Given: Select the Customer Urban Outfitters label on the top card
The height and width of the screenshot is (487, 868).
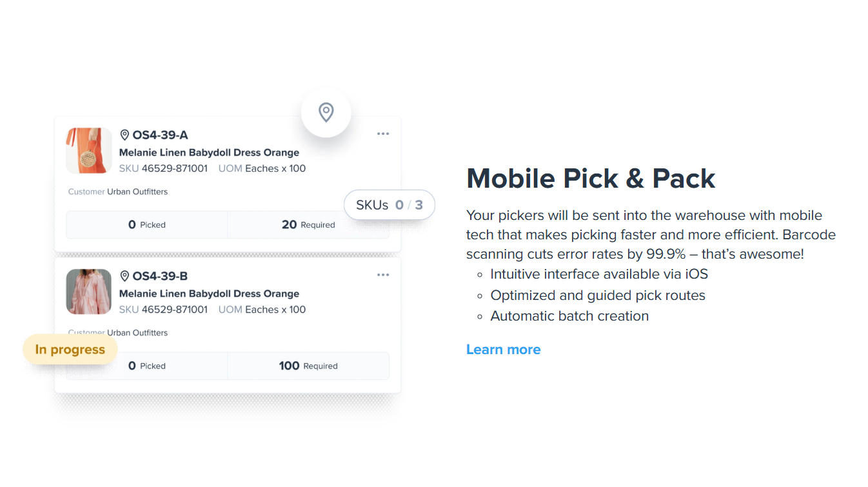Looking at the screenshot, I should [x=118, y=192].
